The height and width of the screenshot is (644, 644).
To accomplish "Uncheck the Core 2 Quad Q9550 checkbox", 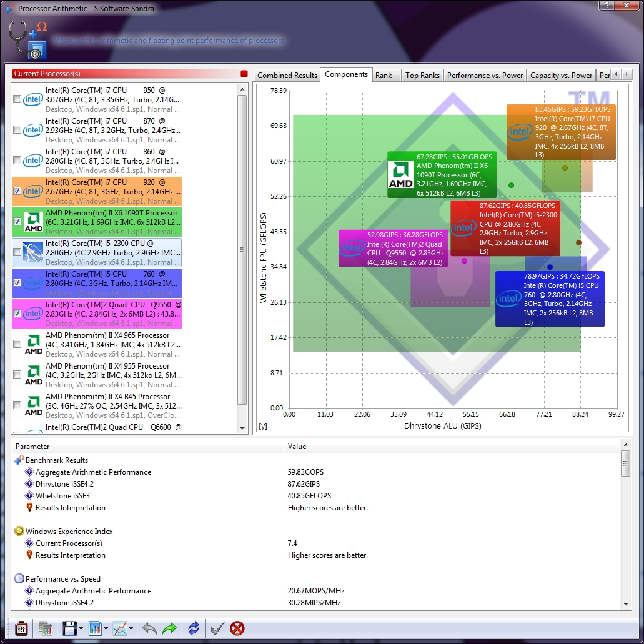I will [17, 314].
